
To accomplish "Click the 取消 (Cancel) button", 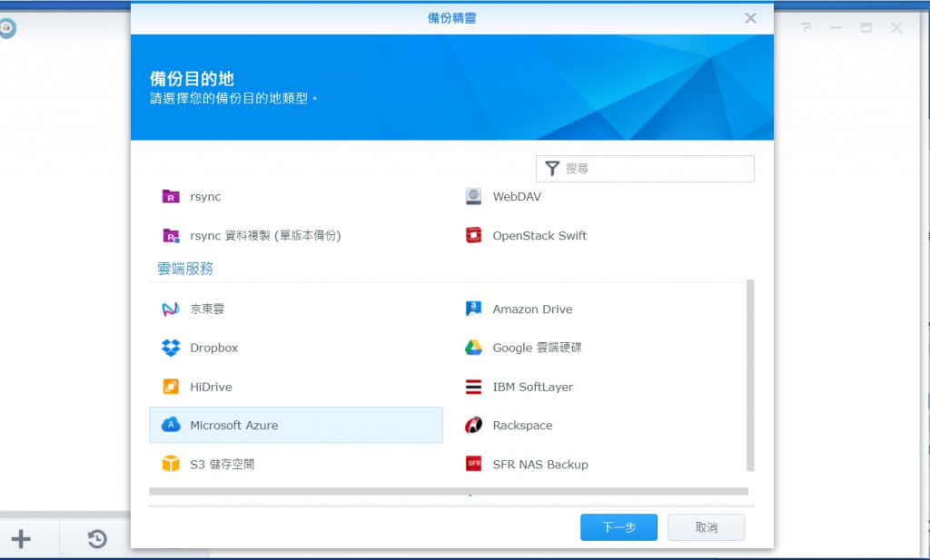I will 706,526.
